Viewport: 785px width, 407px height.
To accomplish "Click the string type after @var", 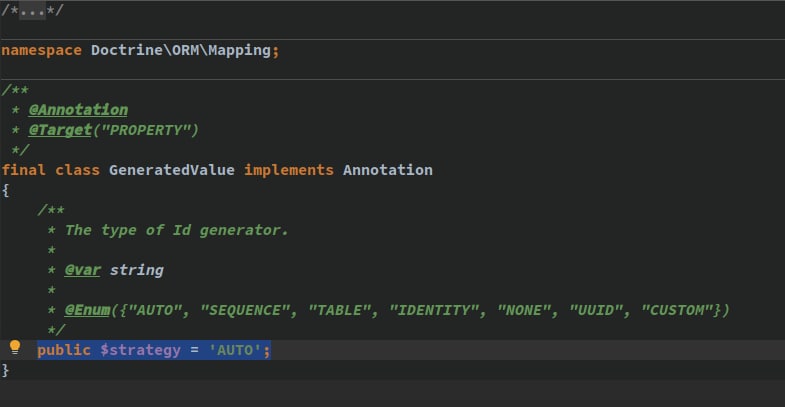I will click(137, 270).
